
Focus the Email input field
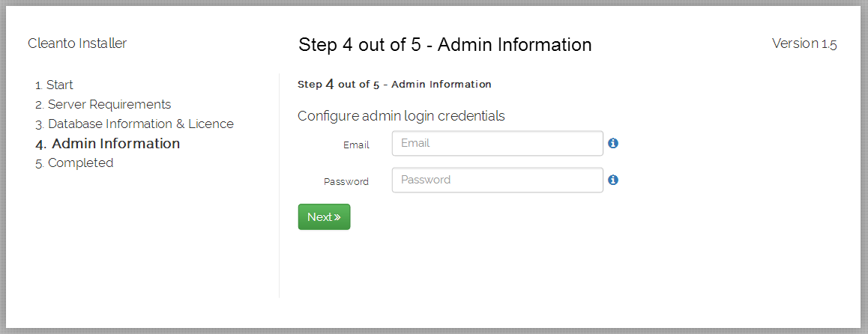click(x=497, y=143)
